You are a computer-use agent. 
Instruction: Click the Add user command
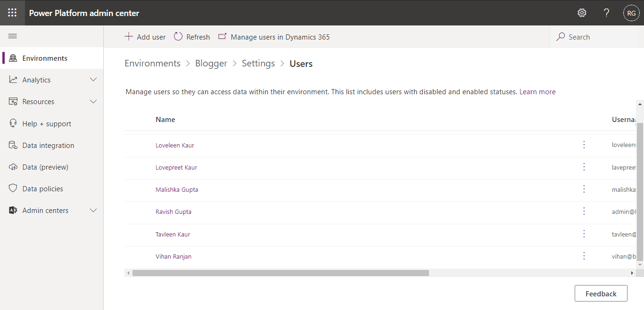(145, 37)
